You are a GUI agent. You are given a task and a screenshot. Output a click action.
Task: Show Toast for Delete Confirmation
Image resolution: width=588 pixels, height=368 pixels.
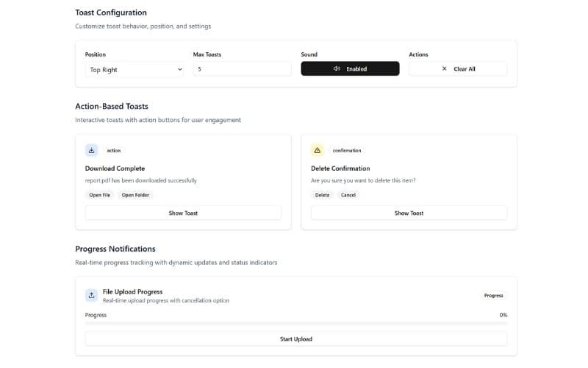click(x=409, y=213)
